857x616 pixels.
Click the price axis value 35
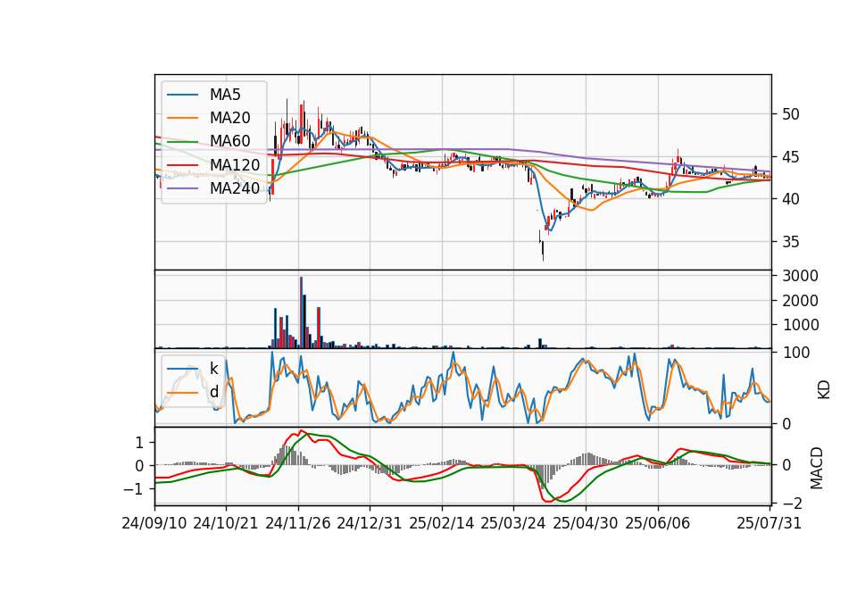pos(791,242)
